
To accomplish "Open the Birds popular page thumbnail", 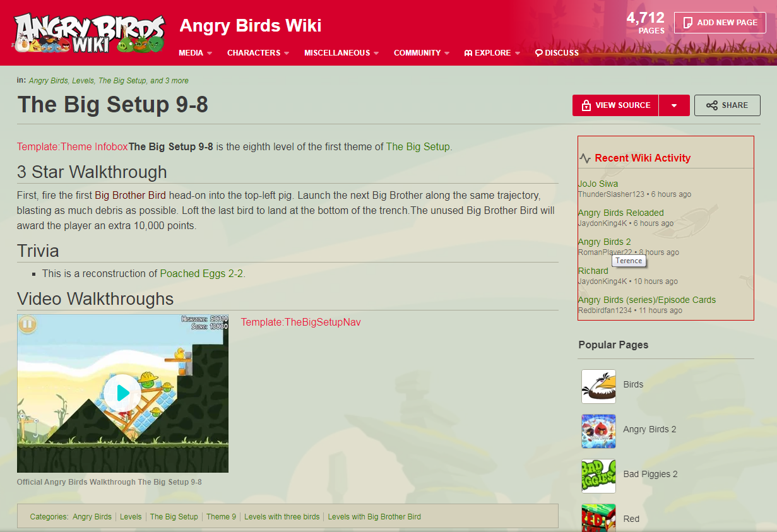I will point(598,386).
